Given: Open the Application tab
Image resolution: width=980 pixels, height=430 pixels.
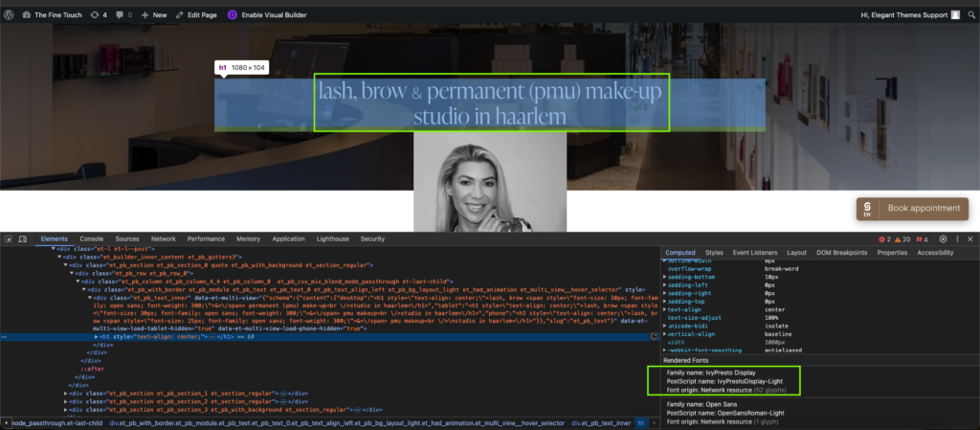Looking at the screenshot, I should pos(289,238).
